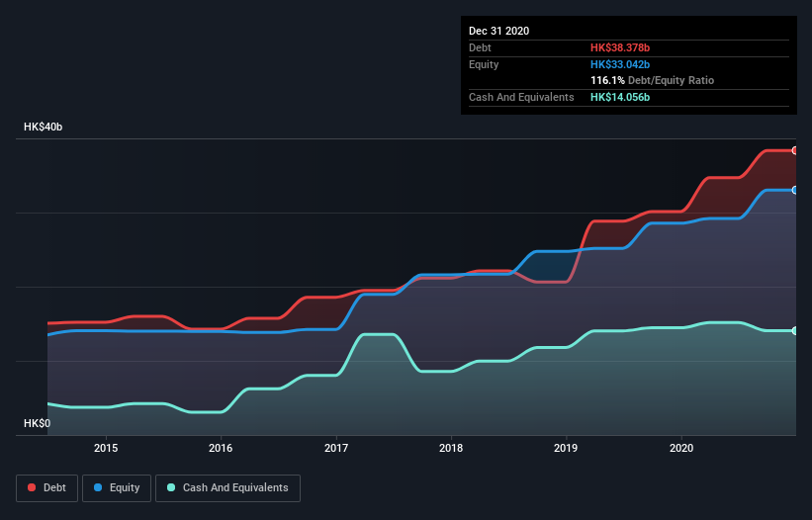Select the red Debt endpoint marker on chart
Viewport: 812px width, 520px height.
pyautogui.click(x=794, y=150)
